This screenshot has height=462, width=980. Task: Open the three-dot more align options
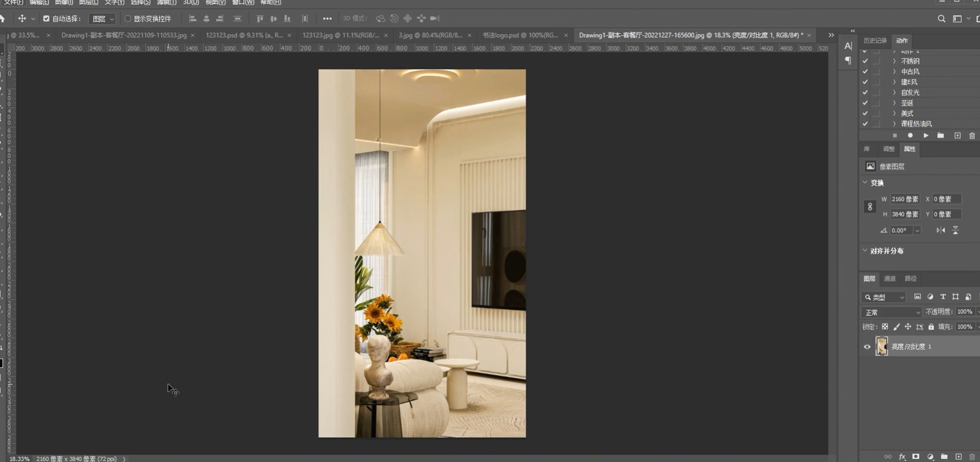point(327,18)
